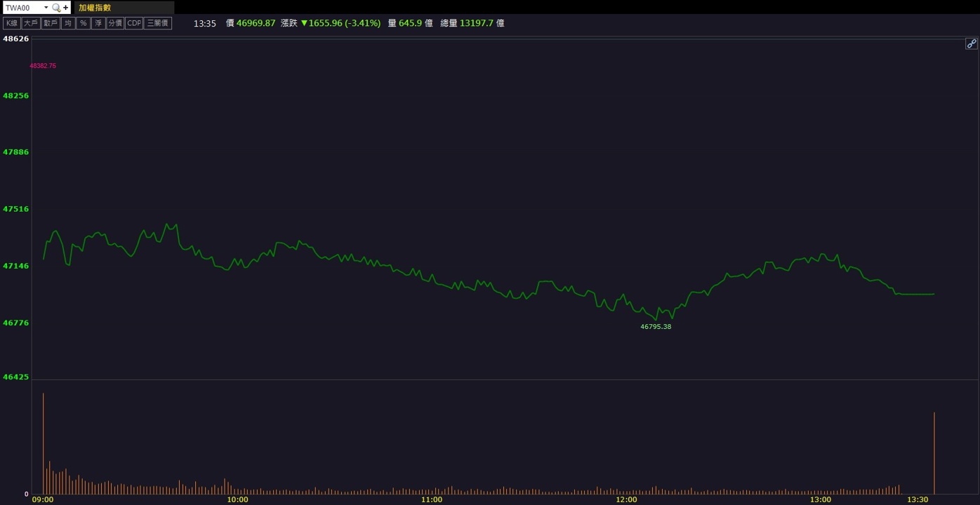Screen dimensions: 980x505
Task: Open the TWA00 symbol dropdown arrow
Action: pyautogui.click(x=46, y=8)
